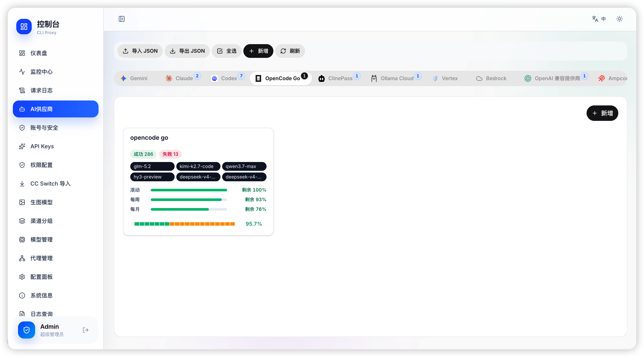Screen dimensions: 644x357
Task: Click 剩余 93% text
Action: (x=256, y=199)
